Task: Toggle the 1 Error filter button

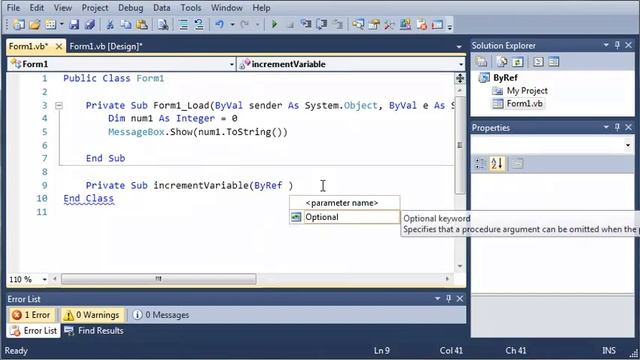Action: 32,315
